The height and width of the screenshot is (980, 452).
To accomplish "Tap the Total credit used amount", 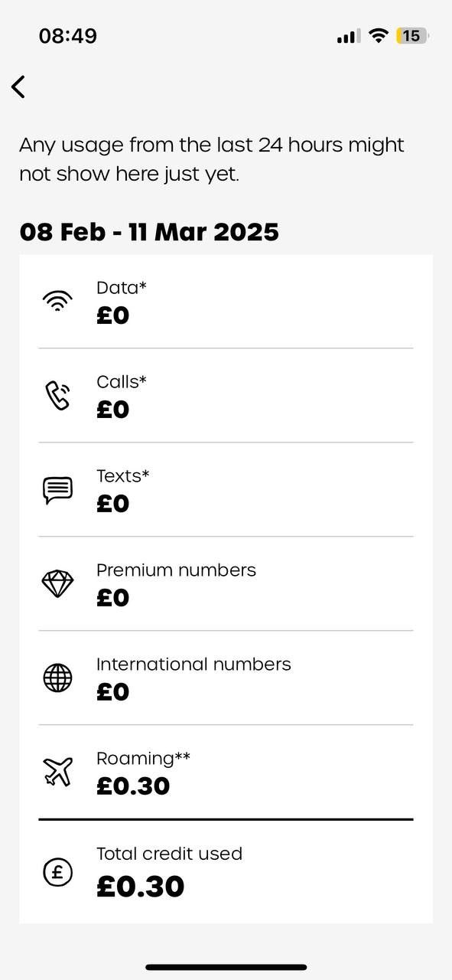I will (x=141, y=887).
